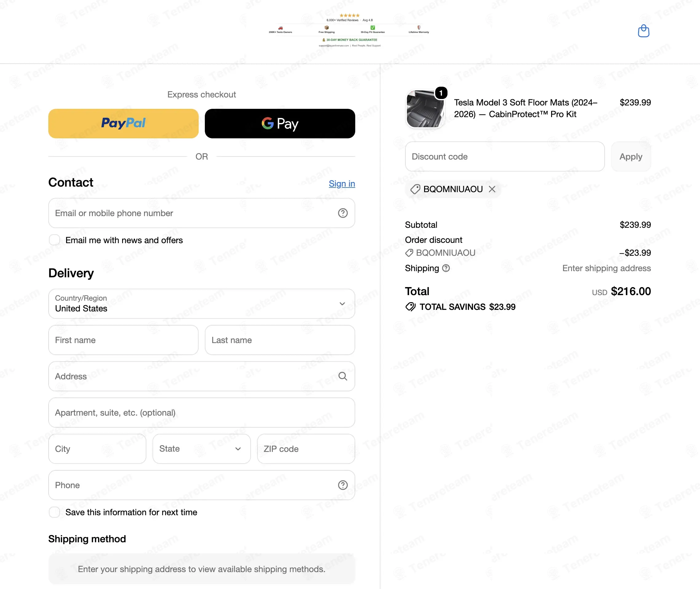Click the ZIP code field
The image size is (700, 589).
tap(306, 449)
